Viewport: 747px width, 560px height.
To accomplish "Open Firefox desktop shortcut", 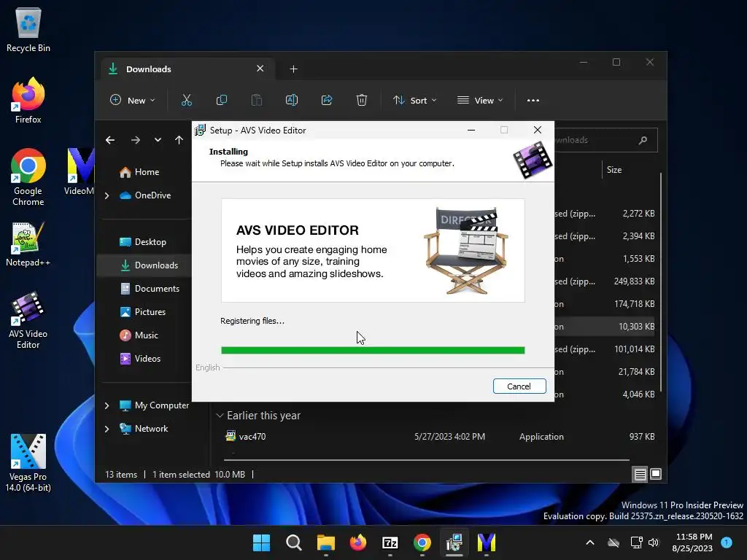I will 28,101.
